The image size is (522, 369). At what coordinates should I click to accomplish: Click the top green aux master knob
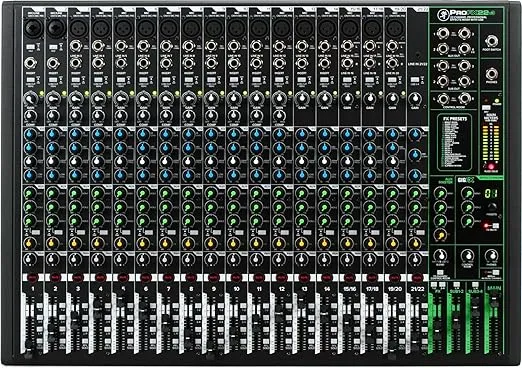(441, 193)
